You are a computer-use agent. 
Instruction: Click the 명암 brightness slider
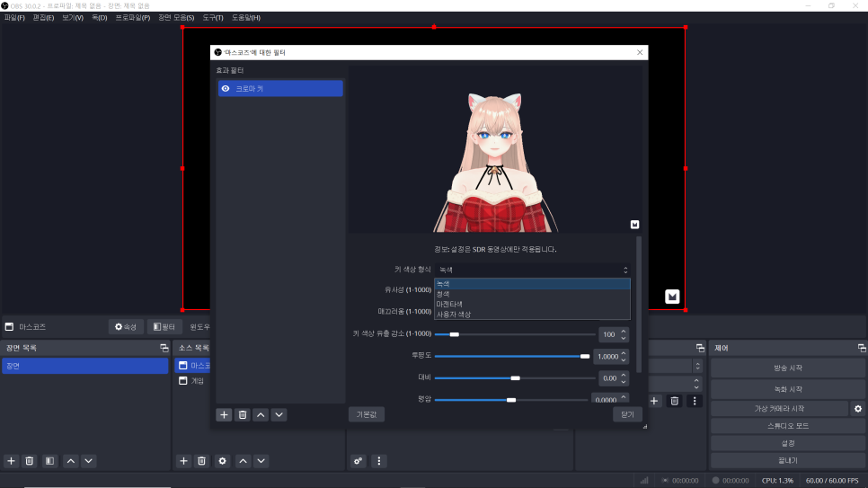511,400
